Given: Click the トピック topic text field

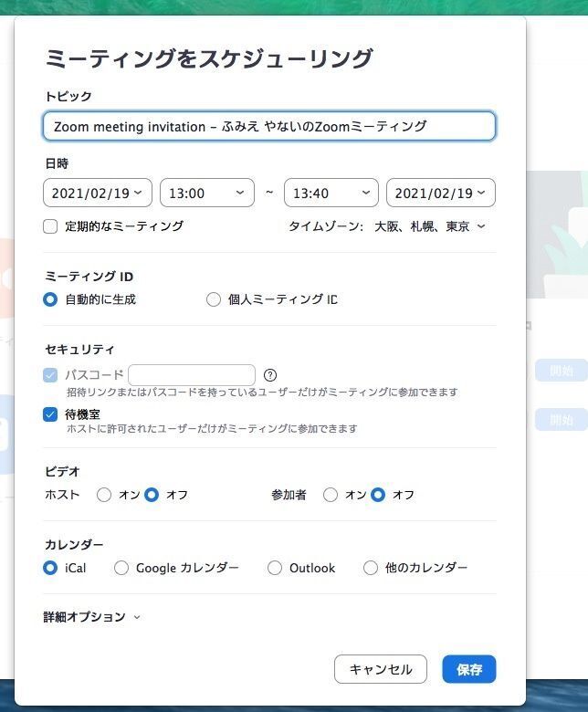Looking at the screenshot, I should pos(268,126).
